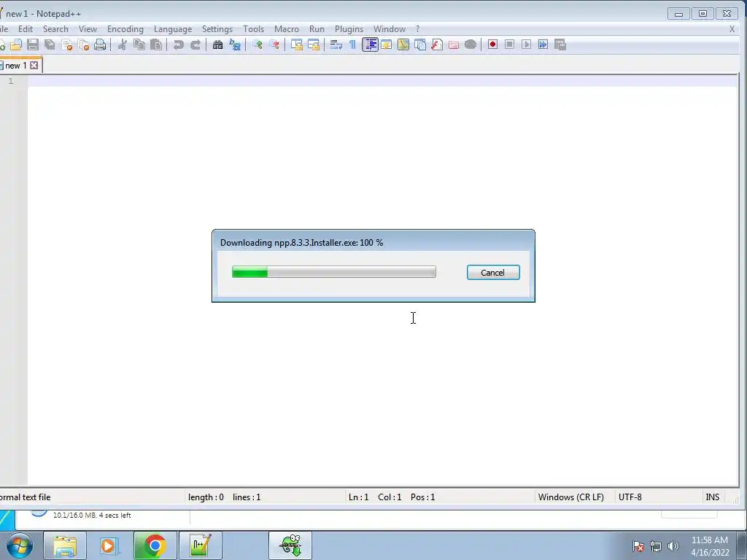
Task: Click the Replace toolbar icon
Action: click(234, 44)
